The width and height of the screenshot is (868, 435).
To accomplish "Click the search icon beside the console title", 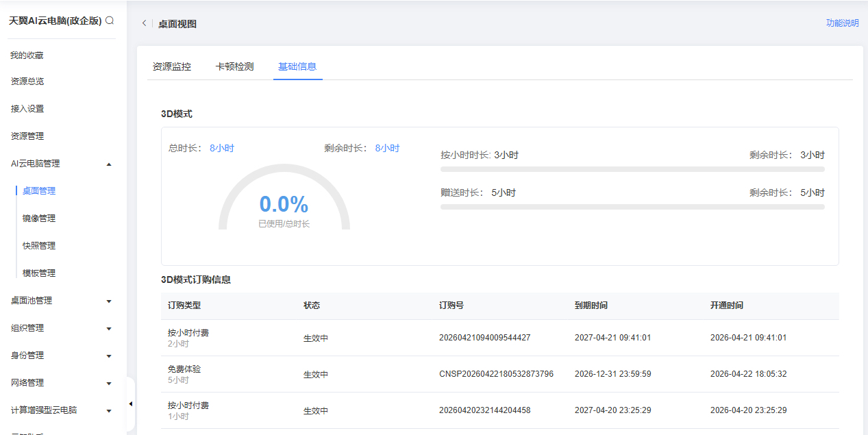I will click(110, 21).
